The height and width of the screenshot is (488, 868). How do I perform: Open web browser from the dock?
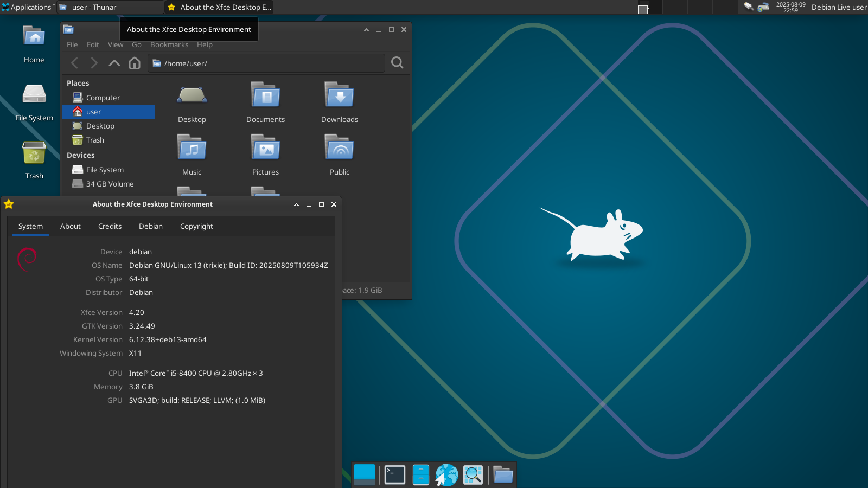[x=446, y=475]
